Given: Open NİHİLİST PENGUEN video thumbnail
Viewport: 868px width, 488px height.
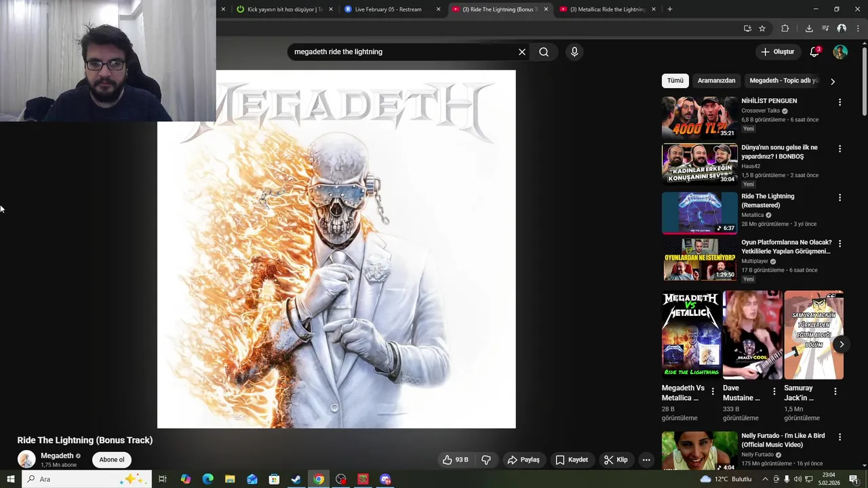Looking at the screenshot, I should coord(699,117).
